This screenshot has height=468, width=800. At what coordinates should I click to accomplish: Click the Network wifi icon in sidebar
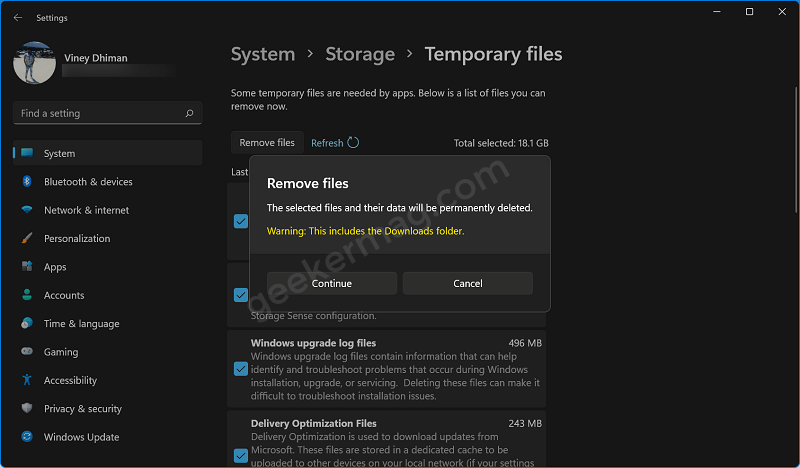tap(27, 210)
